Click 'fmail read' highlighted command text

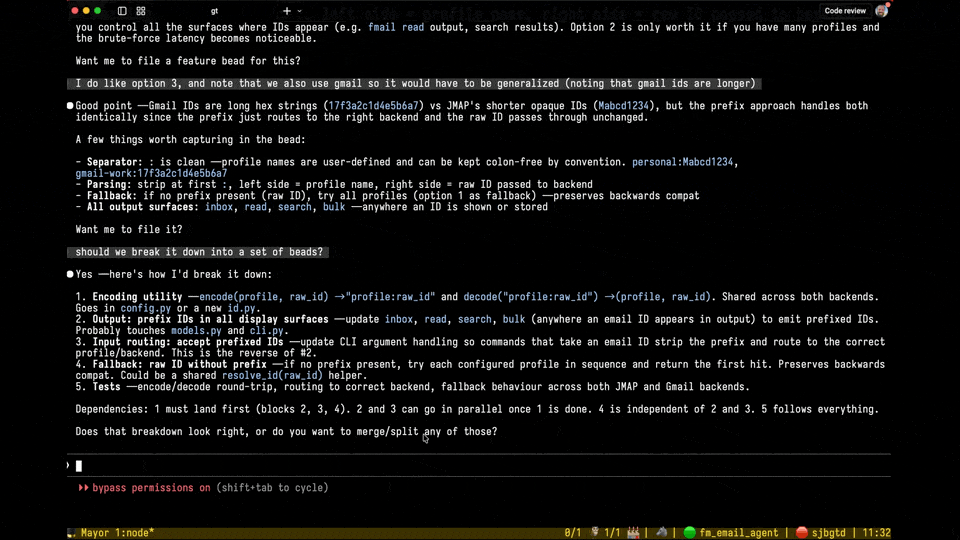tap(396, 28)
